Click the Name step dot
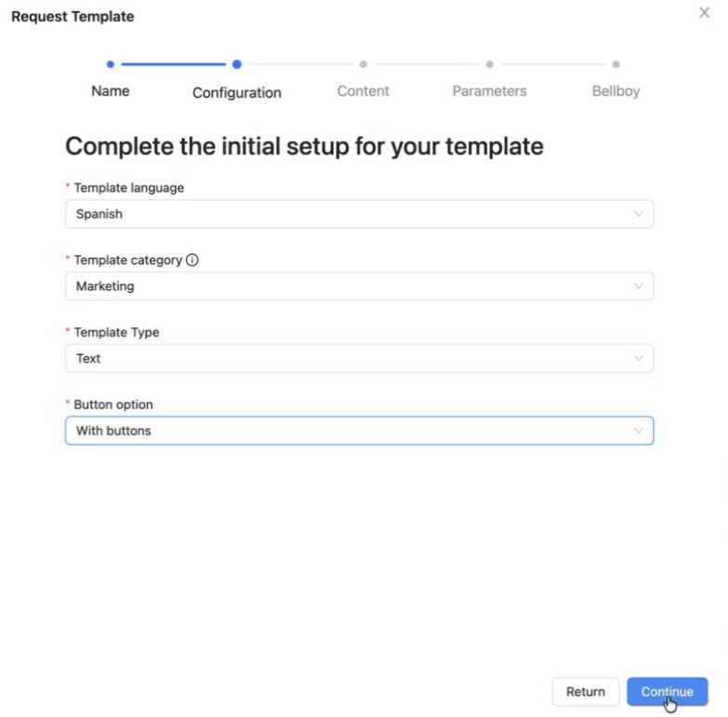The height and width of the screenshot is (717, 728). 111,64
